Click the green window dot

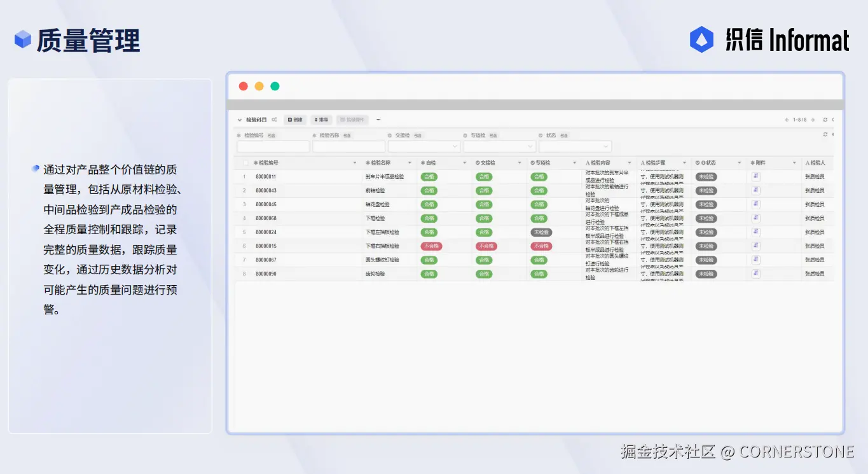pyautogui.click(x=275, y=87)
